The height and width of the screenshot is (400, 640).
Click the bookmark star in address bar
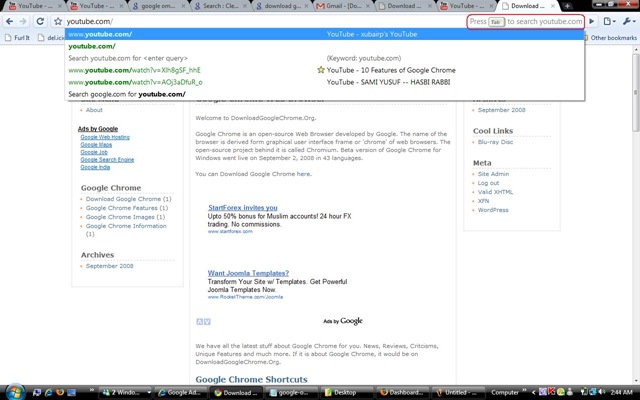58,21
